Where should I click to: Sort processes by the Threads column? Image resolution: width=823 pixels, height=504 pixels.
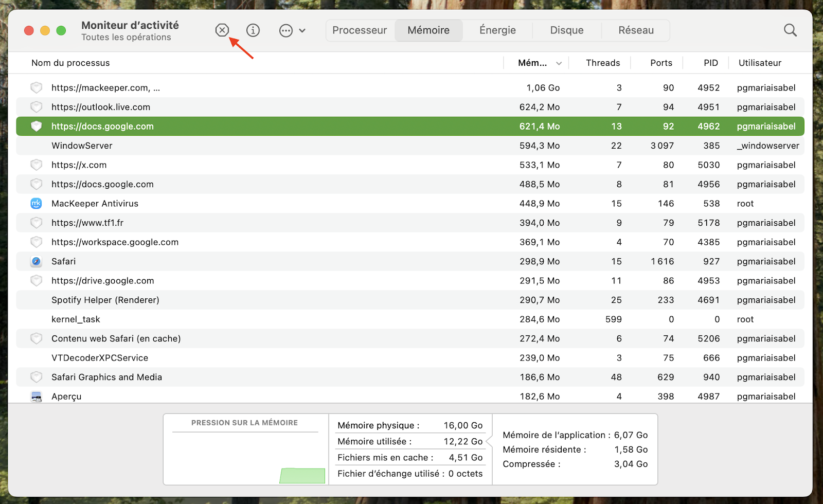click(603, 63)
